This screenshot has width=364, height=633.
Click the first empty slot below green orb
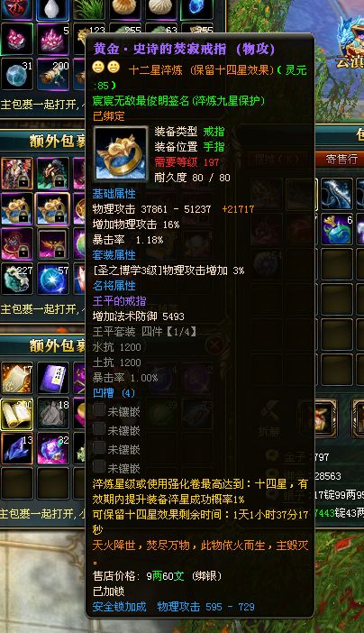337,264
